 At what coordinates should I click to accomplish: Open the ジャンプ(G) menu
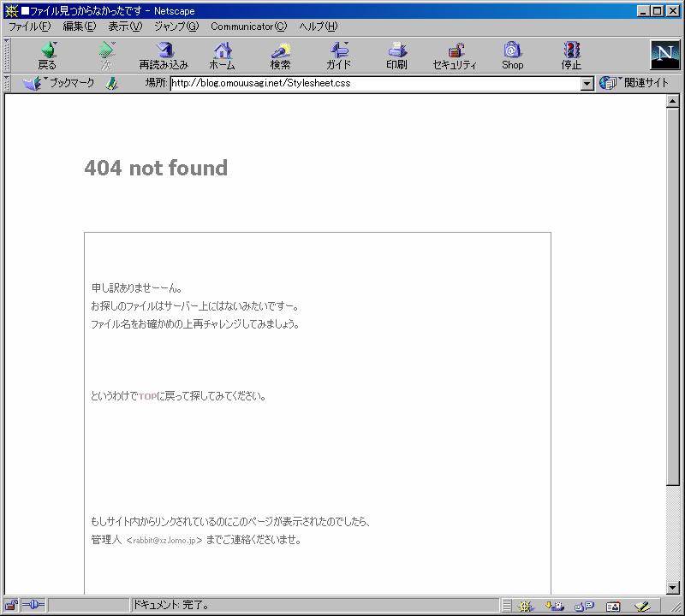[x=176, y=27]
